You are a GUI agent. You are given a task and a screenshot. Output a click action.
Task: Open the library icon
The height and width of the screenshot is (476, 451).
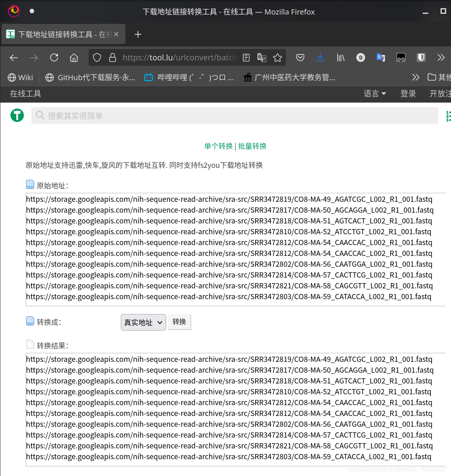tap(341, 57)
